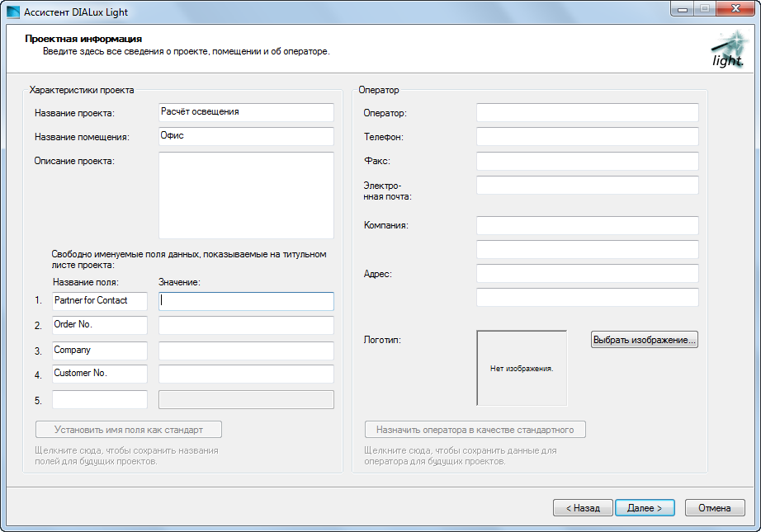Cancel the wizard with 'Отмена'

pos(715,508)
